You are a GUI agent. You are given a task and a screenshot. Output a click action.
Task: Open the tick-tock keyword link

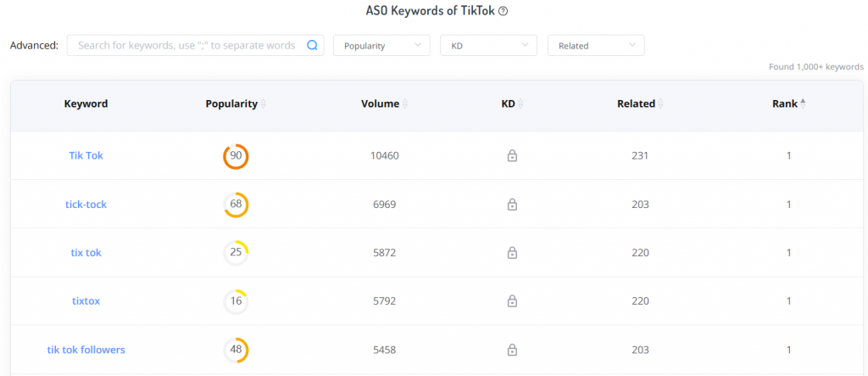pos(86,205)
